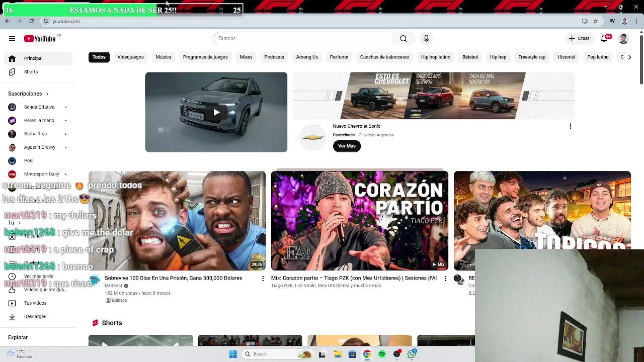The height and width of the screenshot is (362, 644).
Task: Open the Nuevo Chevrolet Sonic title link
Action: tap(356, 126)
